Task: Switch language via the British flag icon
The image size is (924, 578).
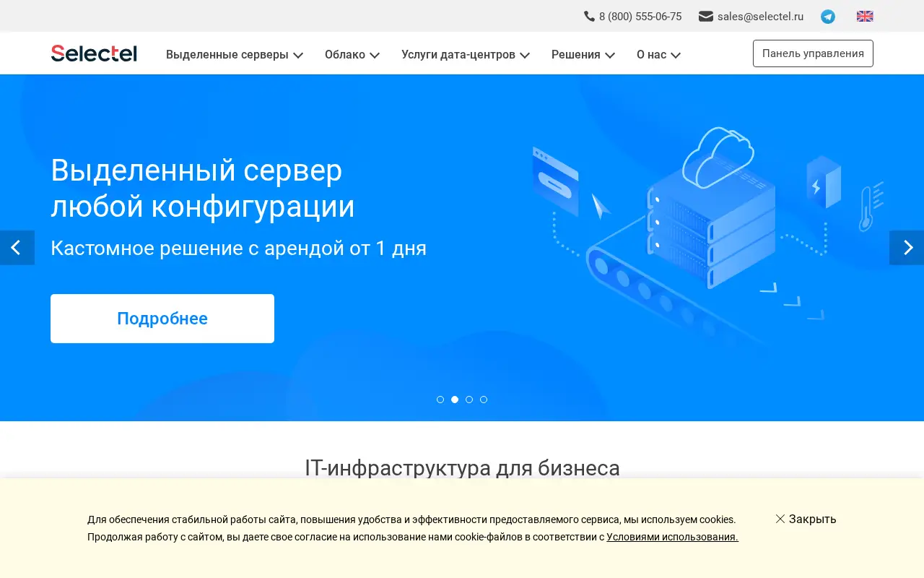Action: (x=865, y=17)
